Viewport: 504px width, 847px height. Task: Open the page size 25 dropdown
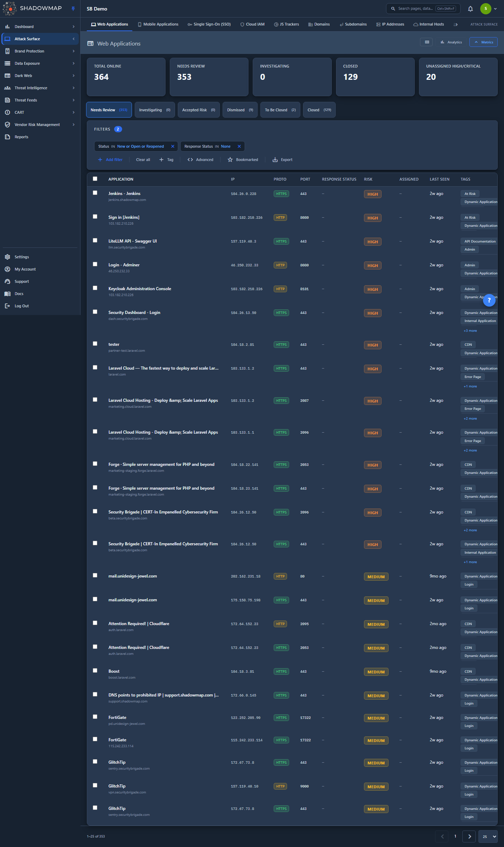[488, 836]
